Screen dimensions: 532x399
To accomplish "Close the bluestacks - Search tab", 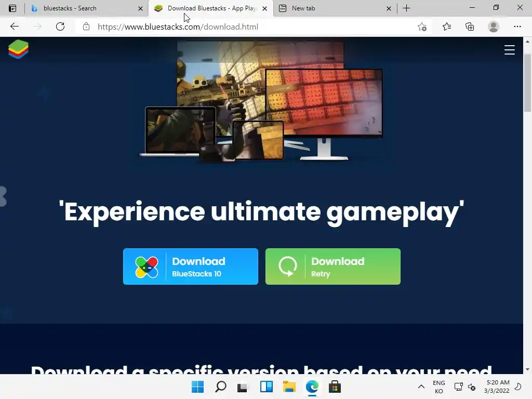I will [x=140, y=8].
